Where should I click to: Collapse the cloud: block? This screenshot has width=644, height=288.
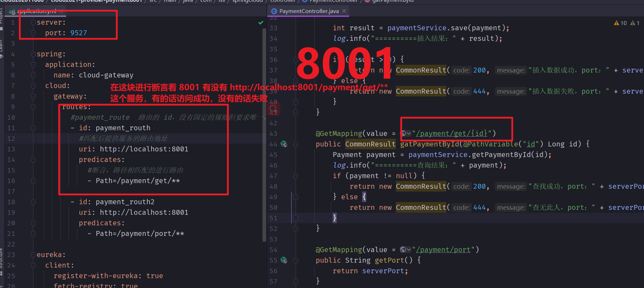click(33, 86)
